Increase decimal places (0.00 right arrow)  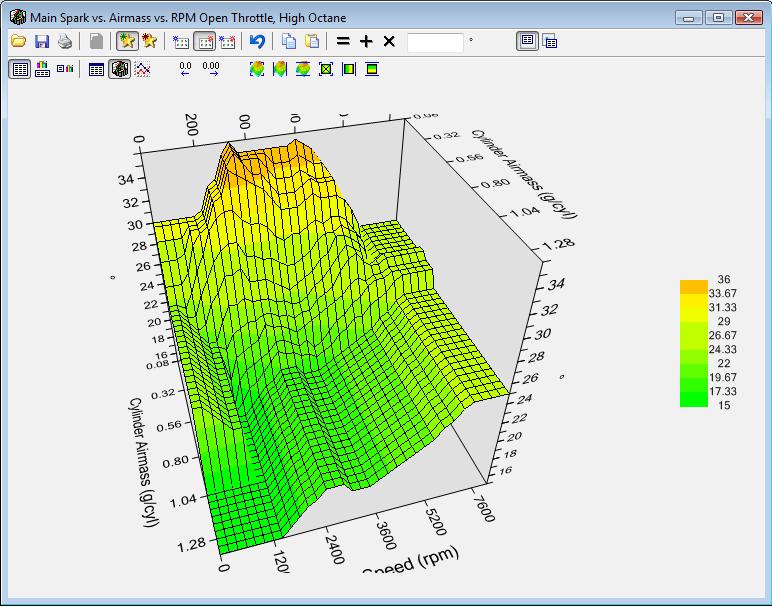[x=210, y=69]
